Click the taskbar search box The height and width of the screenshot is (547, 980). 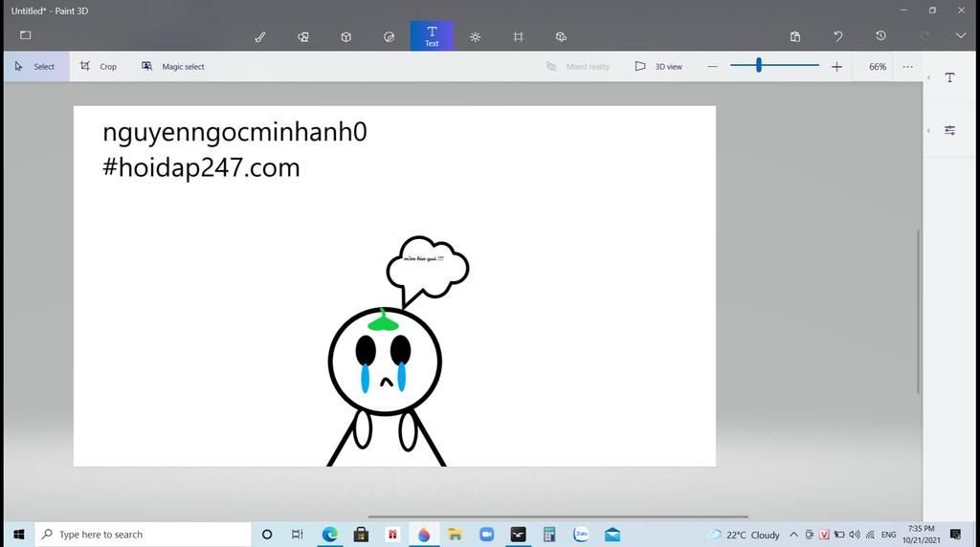[x=143, y=535]
